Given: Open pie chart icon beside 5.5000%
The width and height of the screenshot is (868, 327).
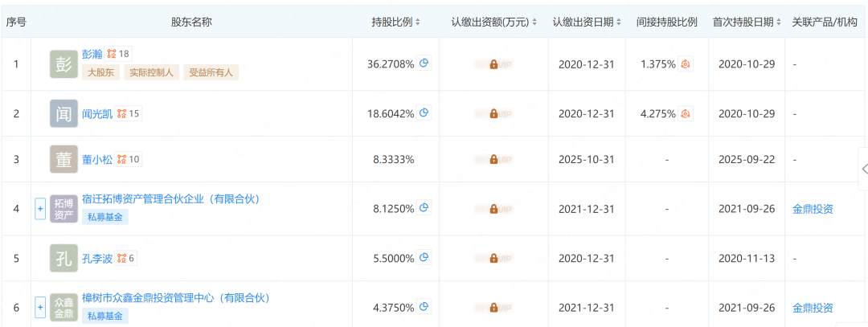Looking at the screenshot, I should 424,257.
